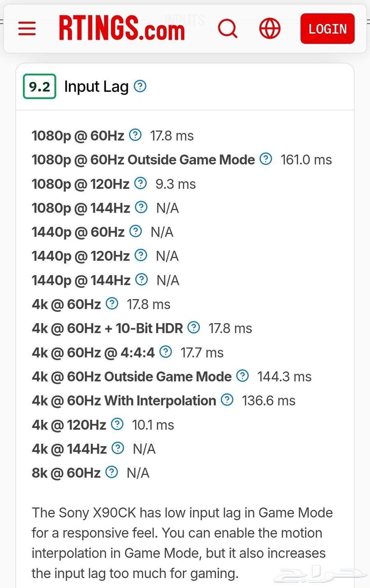Open help icon beside 4k @ 60Hz
Viewport: 370px width, 588px height.
coord(112,303)
